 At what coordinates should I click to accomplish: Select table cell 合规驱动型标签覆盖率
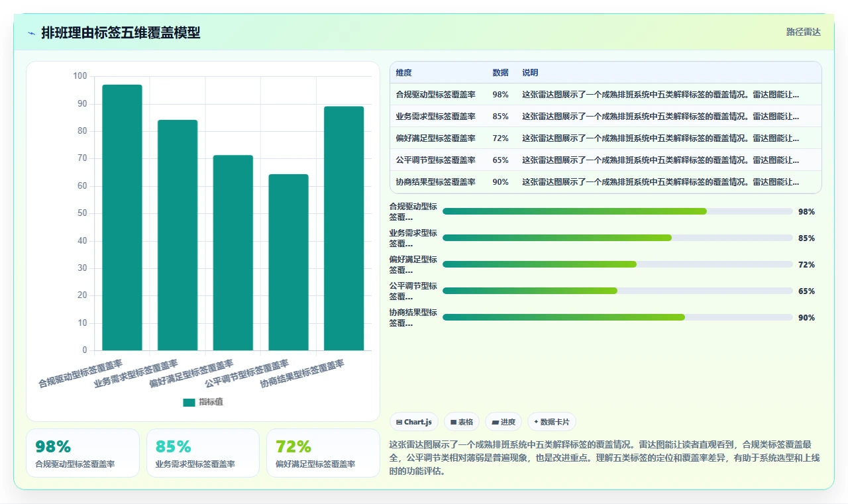(x=435, y=95)
